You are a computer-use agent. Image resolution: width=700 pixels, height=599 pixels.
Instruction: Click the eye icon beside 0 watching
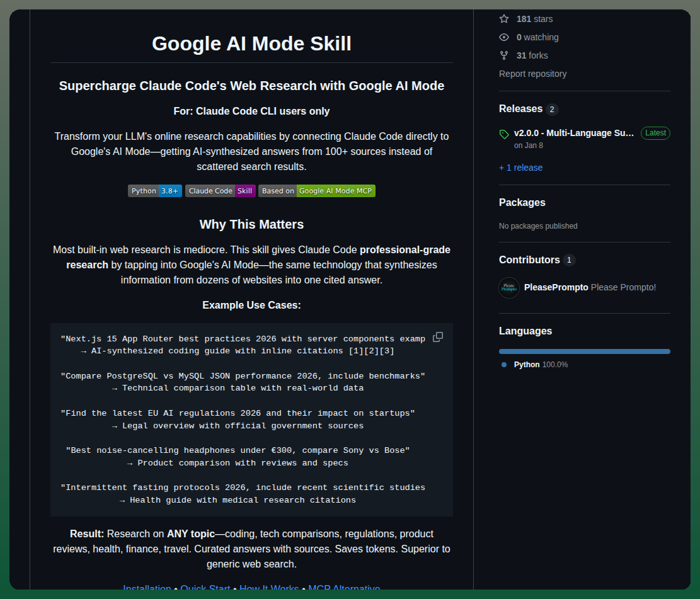(x=504, y=37)
